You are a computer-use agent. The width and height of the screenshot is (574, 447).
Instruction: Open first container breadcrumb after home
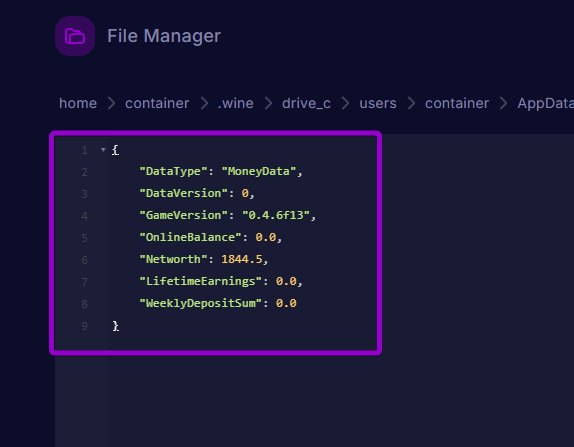(x=157, y=103)
